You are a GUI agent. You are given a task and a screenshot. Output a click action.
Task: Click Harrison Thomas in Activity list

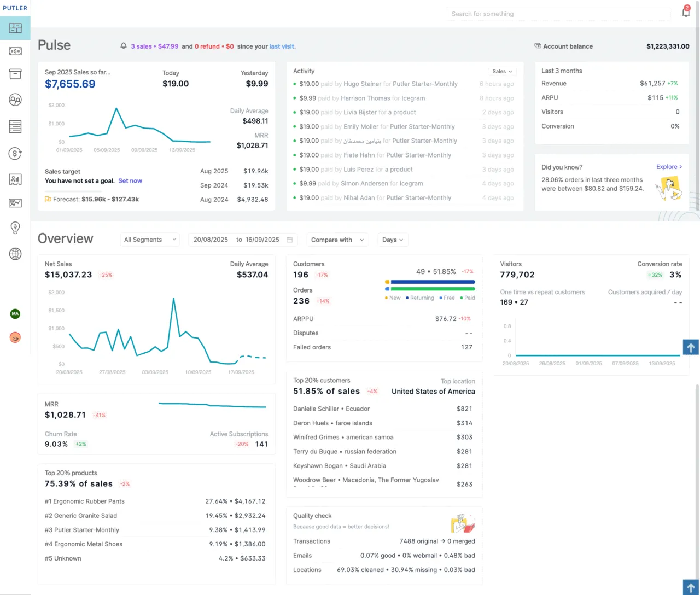click(365, 98)
